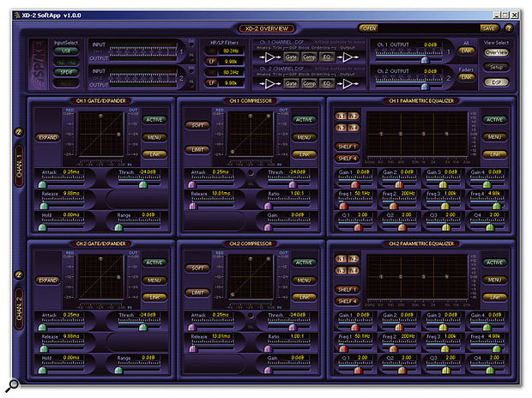Click the XD-2 SoftApp title bar icon

(16, 15)
